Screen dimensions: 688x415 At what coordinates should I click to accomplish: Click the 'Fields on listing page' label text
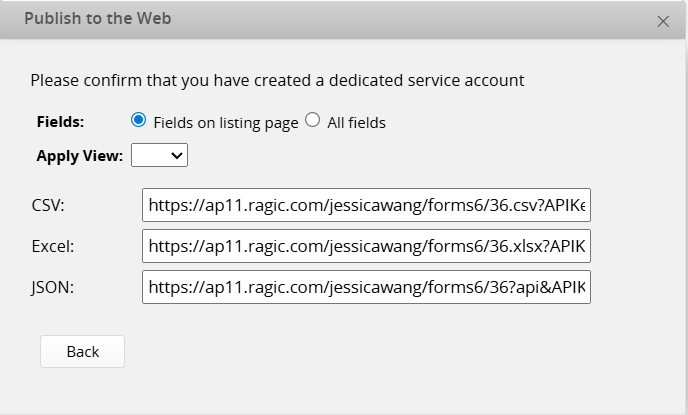(x=225, y=123)
